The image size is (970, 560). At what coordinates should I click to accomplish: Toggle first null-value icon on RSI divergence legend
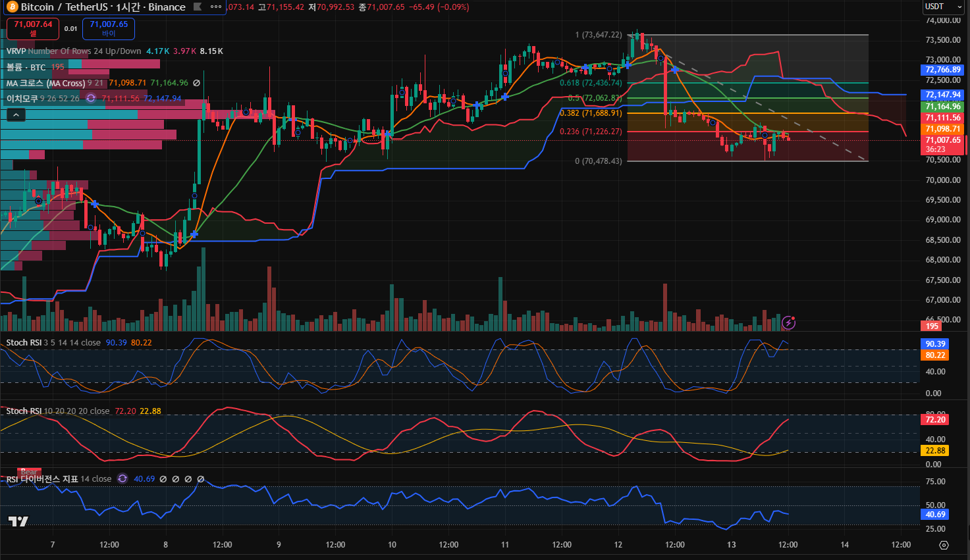point(163,479)
